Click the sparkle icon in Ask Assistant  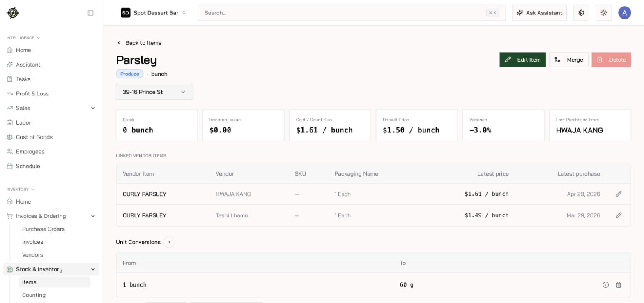point(520,13)
